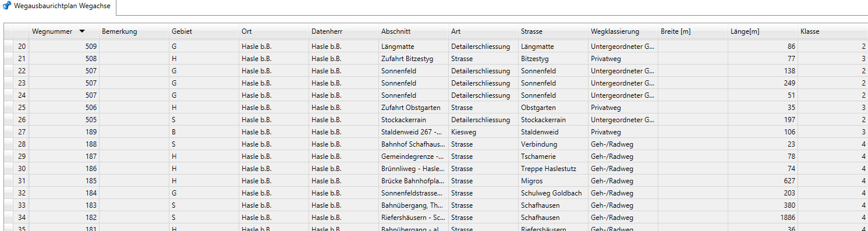The width and height of the screenshot is (868, 231).
Task: Click the Wegklassierung column header
Action: (622, 31)
